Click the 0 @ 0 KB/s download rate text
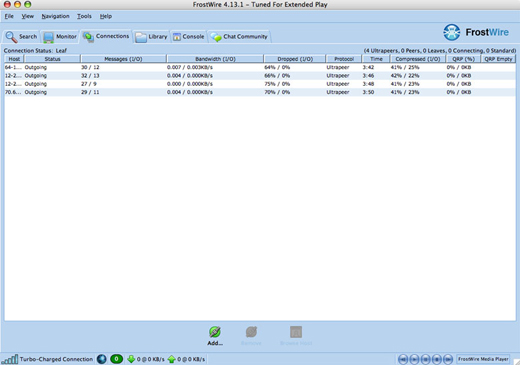Screen dimensions: 520x365 151,359
